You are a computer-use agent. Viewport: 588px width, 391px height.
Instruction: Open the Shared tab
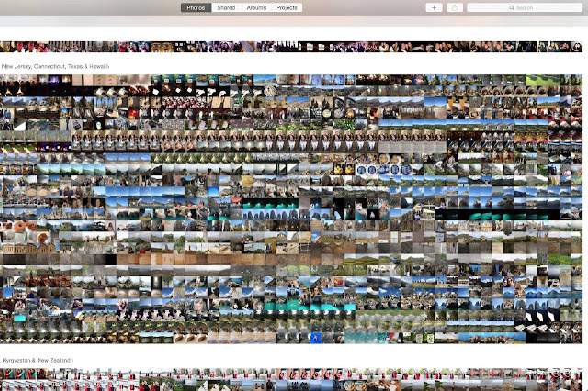[x=226, y=7]
